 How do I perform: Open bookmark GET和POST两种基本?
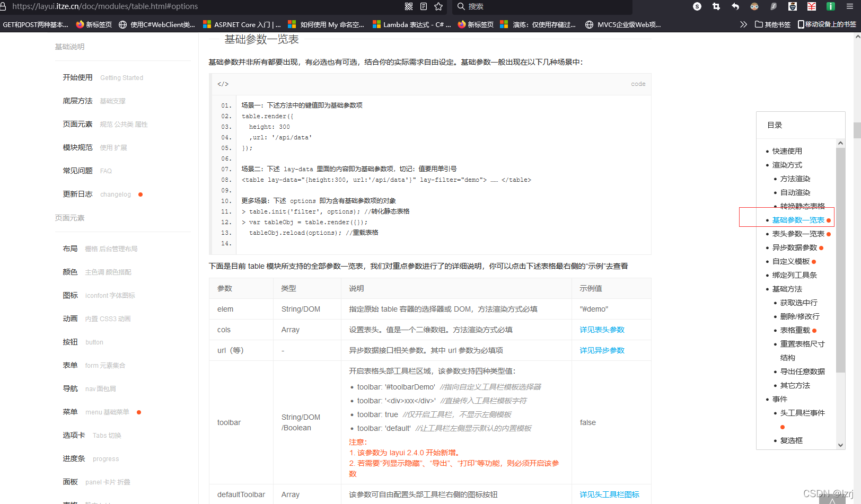pyautogui.click(x=36, y=24)
